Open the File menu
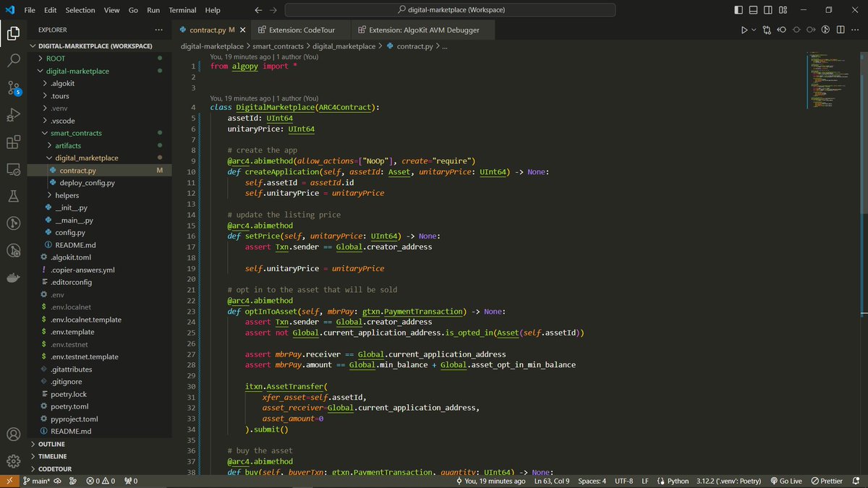The image size is (868, 488). (29, 10)
